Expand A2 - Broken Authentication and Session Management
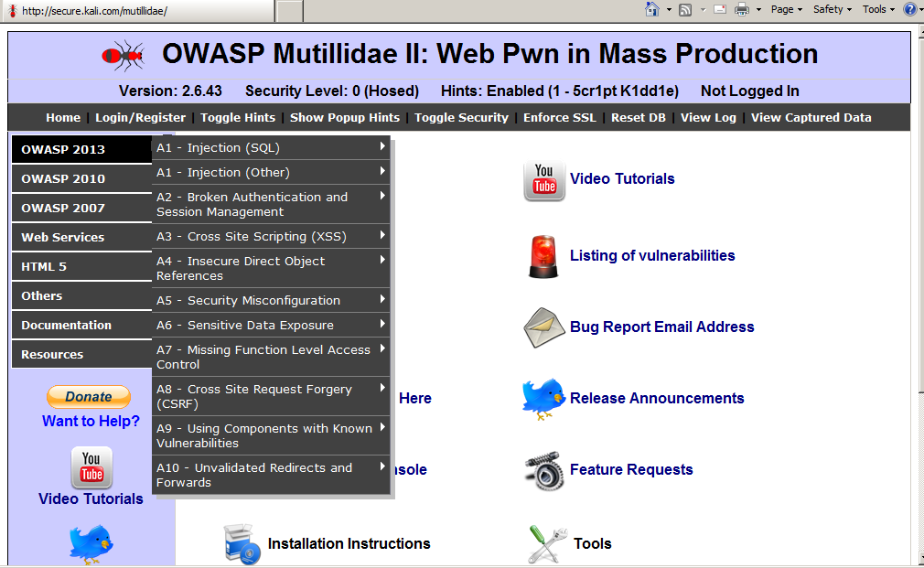Viewport: 924px width, 568px height. 271,205
